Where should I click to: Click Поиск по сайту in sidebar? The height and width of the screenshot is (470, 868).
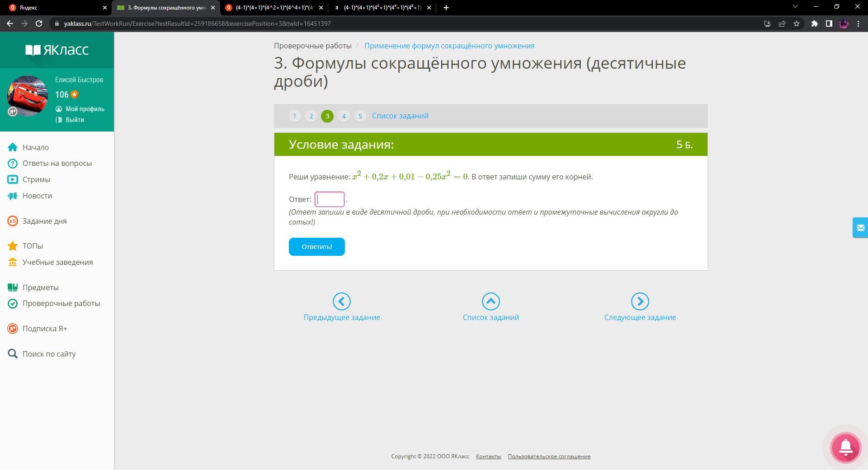click(49, 354)
